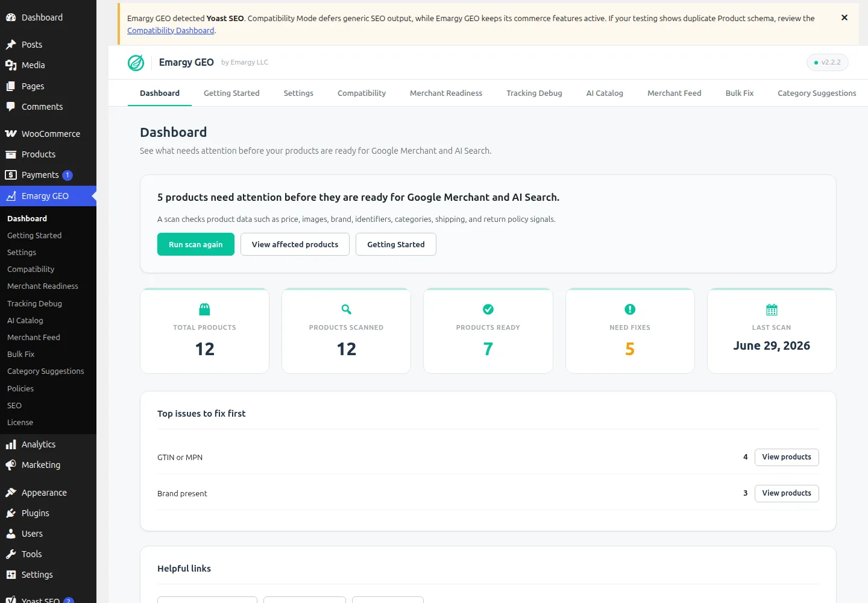The height and width of the screenshot is (603, 868).
Task: Click the Marketing megaphone icon
Action: 11,465
